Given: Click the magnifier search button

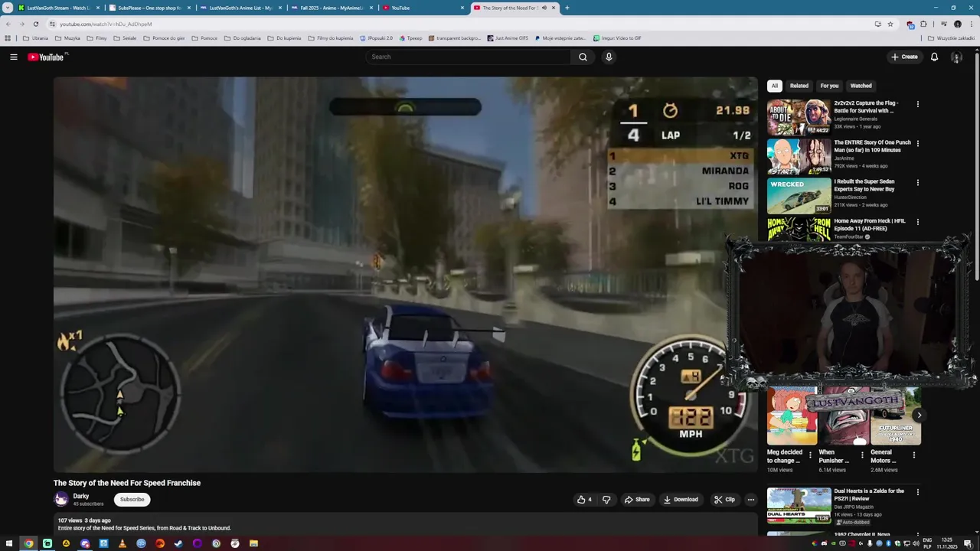Looking at the screenshot, I should pyautogui.click(x=583, y=57).
